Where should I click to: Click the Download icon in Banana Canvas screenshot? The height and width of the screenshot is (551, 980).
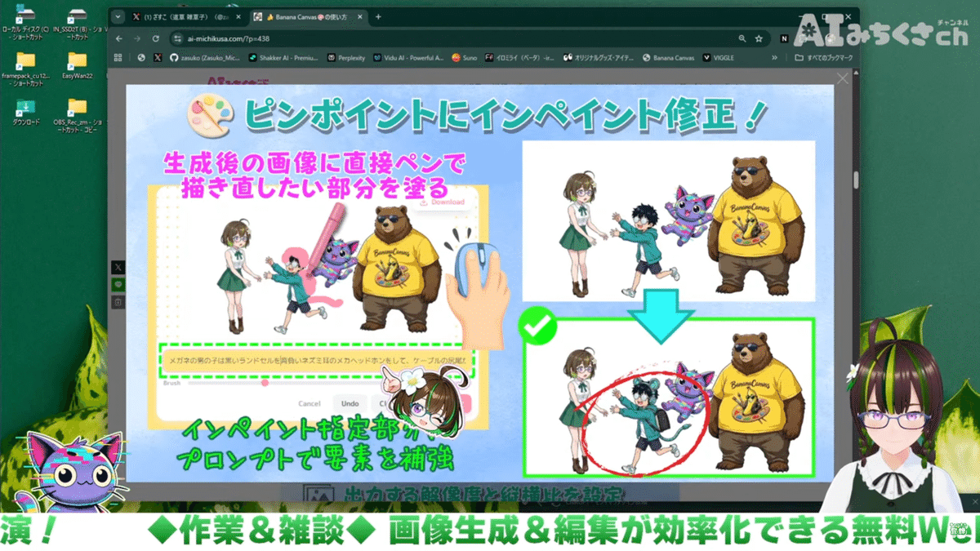point(424,202)
